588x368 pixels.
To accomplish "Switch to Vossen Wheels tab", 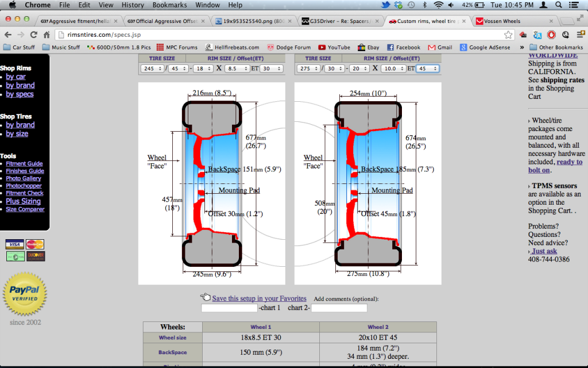I will [x=514, y=21].
